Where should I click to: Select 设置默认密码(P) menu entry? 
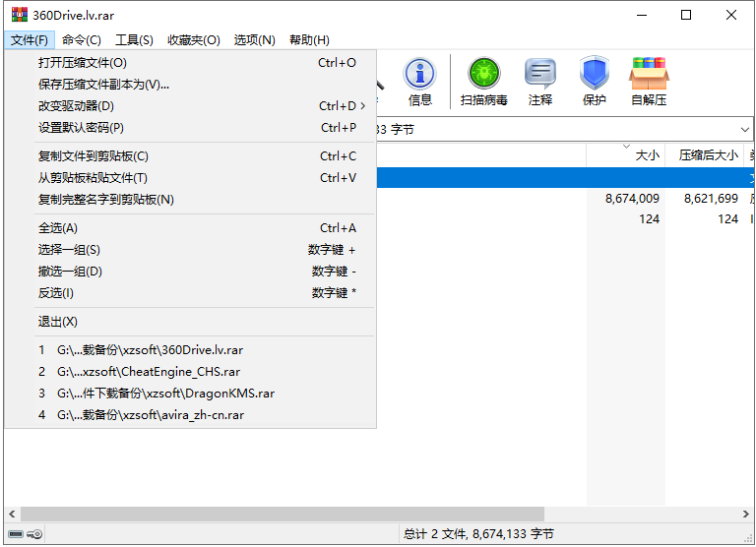[190, 128]
